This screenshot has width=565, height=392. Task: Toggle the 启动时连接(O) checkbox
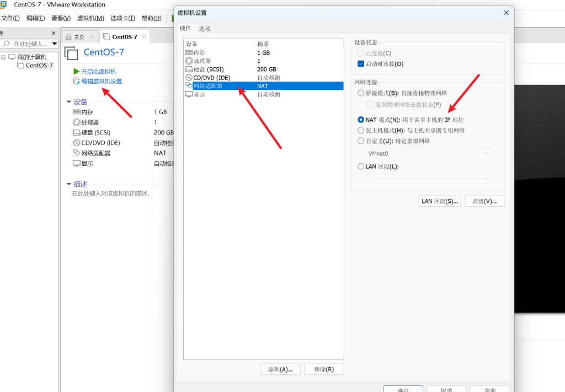[361, 64]
